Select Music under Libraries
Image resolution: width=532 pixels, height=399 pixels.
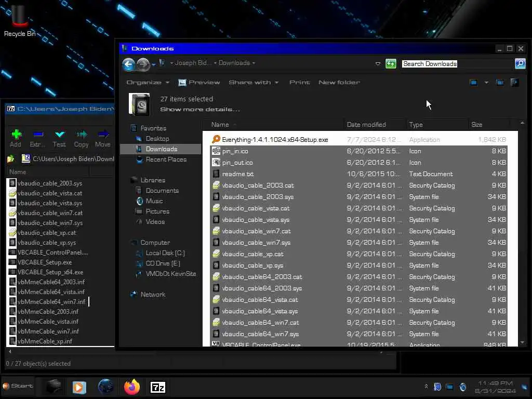tap(154, 201)
